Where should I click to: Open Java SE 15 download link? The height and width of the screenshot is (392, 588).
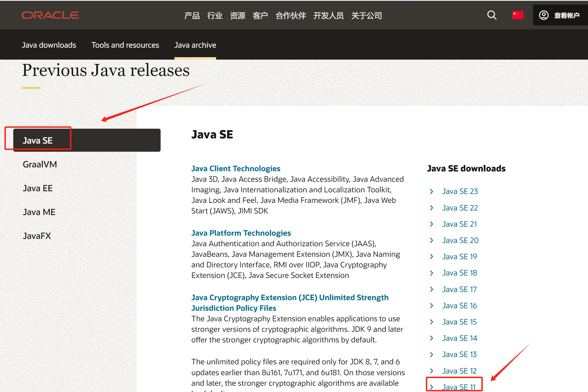click(459, 322)
